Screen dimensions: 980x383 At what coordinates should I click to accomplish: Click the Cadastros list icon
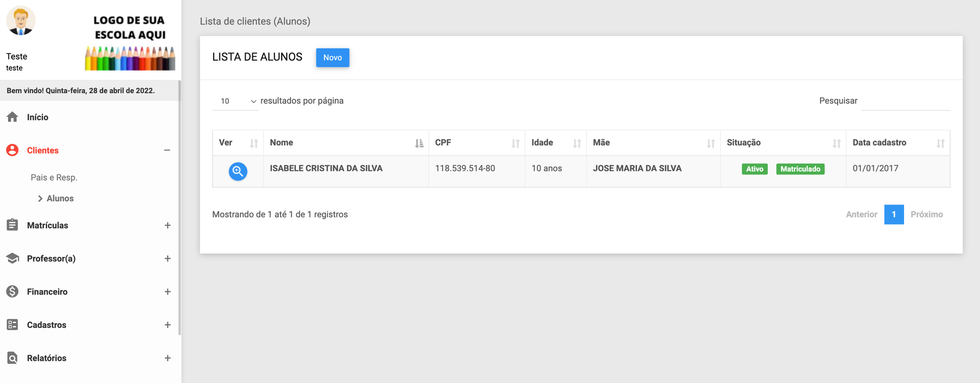pos(12,325)
